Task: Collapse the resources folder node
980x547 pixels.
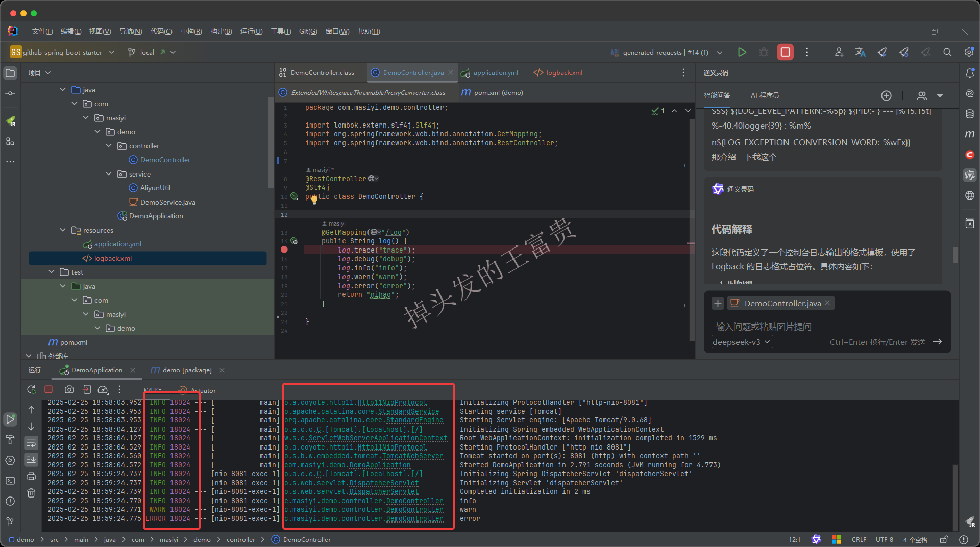Action: tap(63, 230)
